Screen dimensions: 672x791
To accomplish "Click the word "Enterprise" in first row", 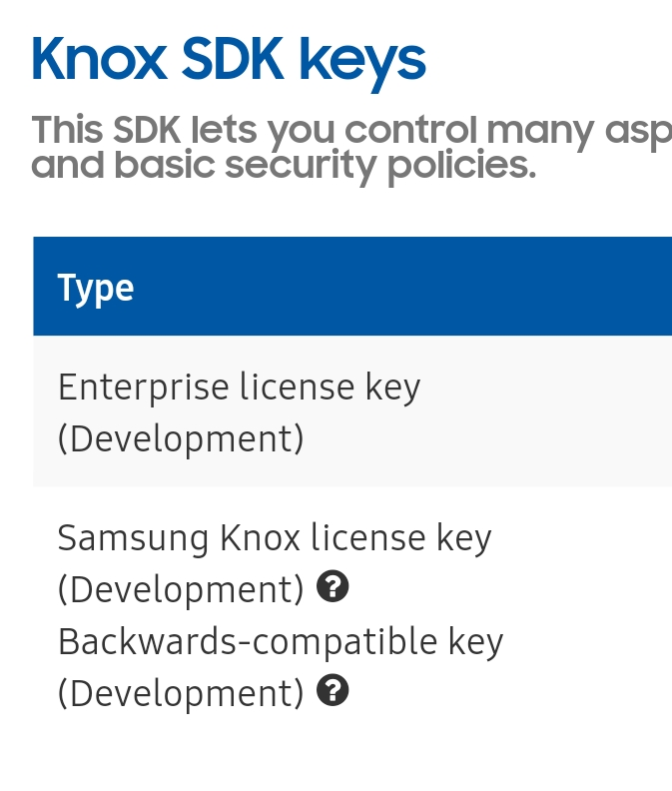I will (x=143, y=389).
